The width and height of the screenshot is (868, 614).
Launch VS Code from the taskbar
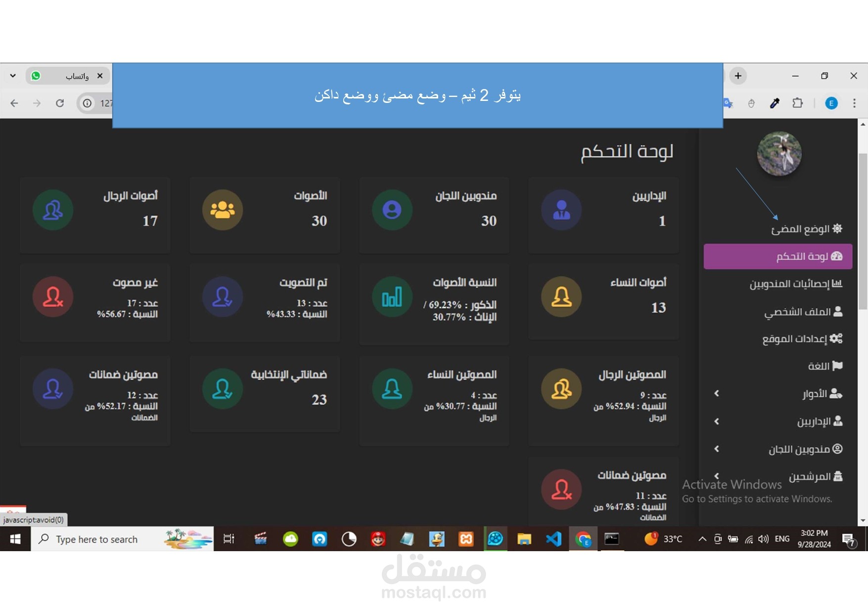coord(554,539)
